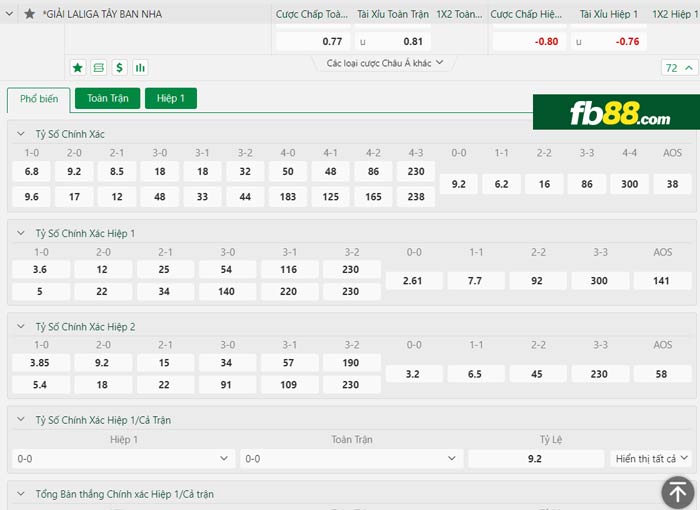The image size is (700, 510).
Task: Toggle the green favorite star button
Action: (78, 67)
